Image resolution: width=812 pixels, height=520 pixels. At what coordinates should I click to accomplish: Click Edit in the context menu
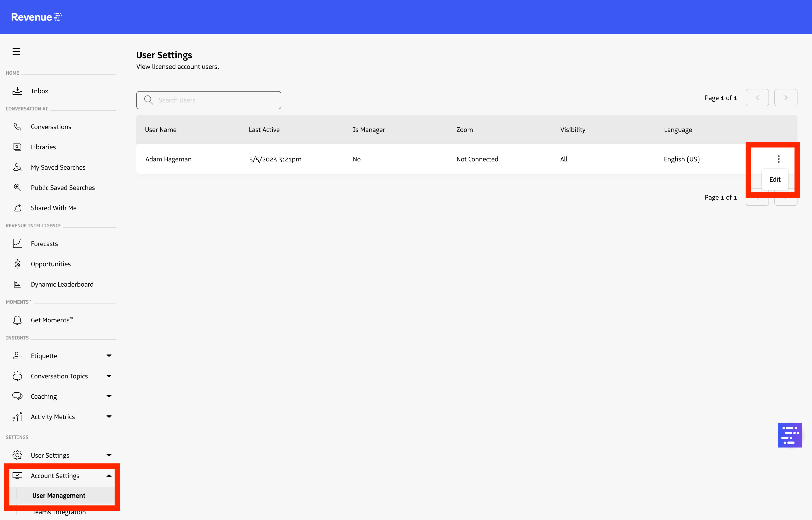pyautogui.click(x=775, y=179)
